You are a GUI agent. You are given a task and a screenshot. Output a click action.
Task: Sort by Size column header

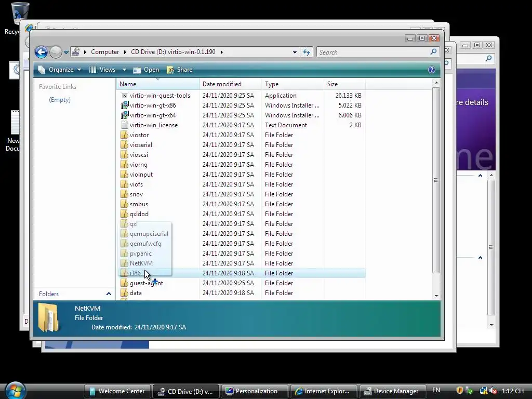(345, 84)
